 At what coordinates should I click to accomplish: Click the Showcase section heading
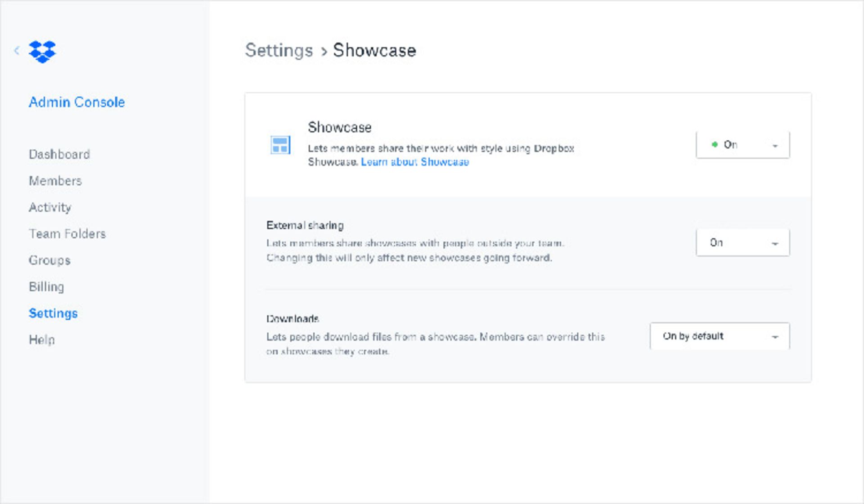pos(340,127)
